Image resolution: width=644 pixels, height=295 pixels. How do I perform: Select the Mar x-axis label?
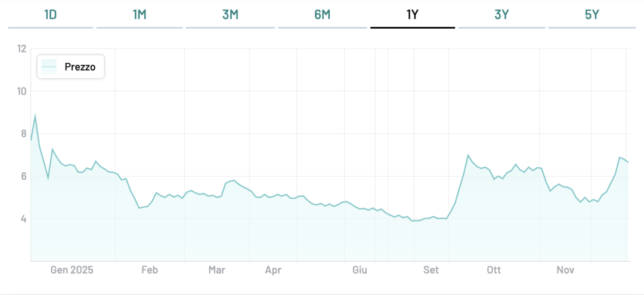click(x=216, y=270)
